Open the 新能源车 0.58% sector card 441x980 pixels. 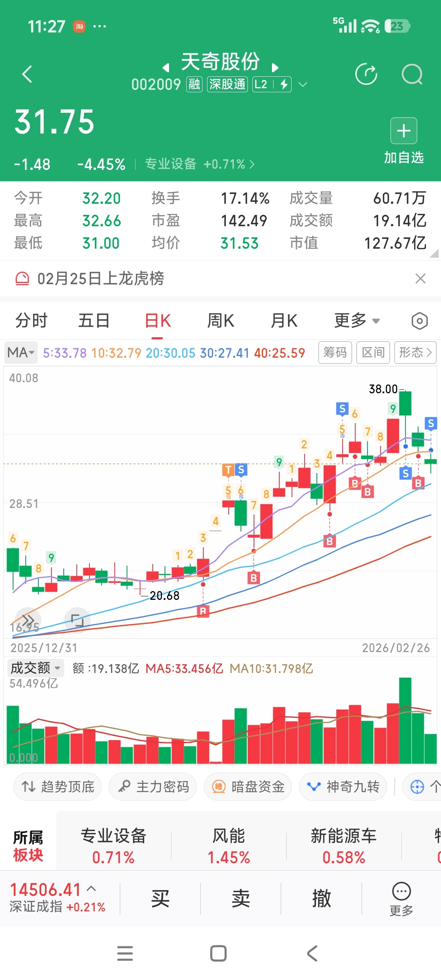[344, 846]
